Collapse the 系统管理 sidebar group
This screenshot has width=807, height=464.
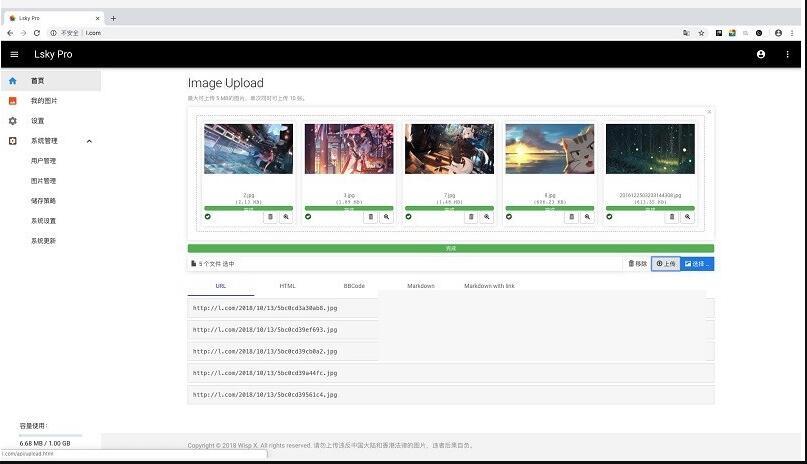(x=89, y=141)
